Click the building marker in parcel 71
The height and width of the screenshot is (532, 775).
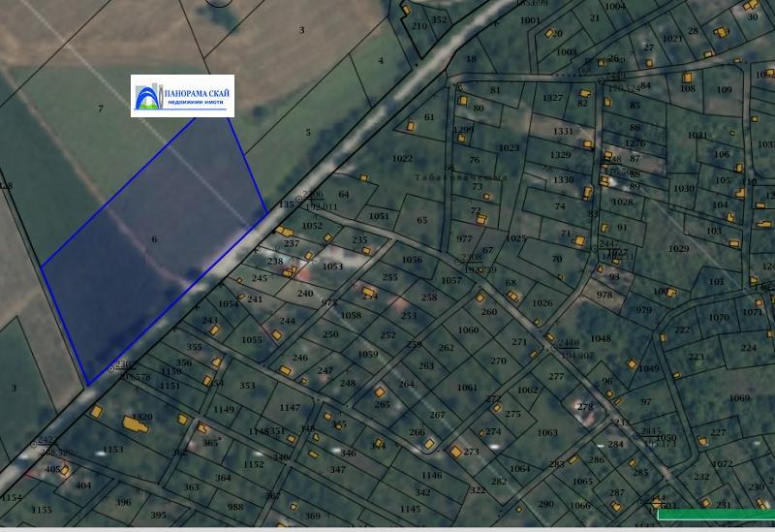point(579,239)
